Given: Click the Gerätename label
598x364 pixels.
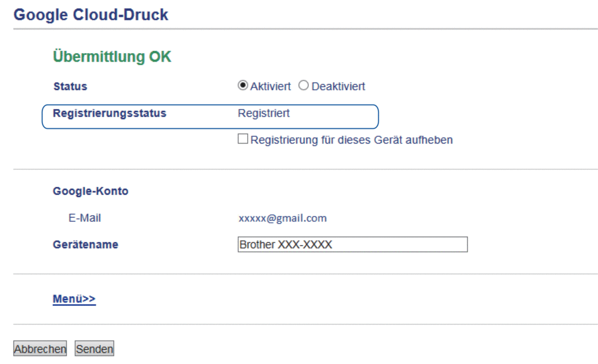Looking at the screenshot, I should [85, 244].
